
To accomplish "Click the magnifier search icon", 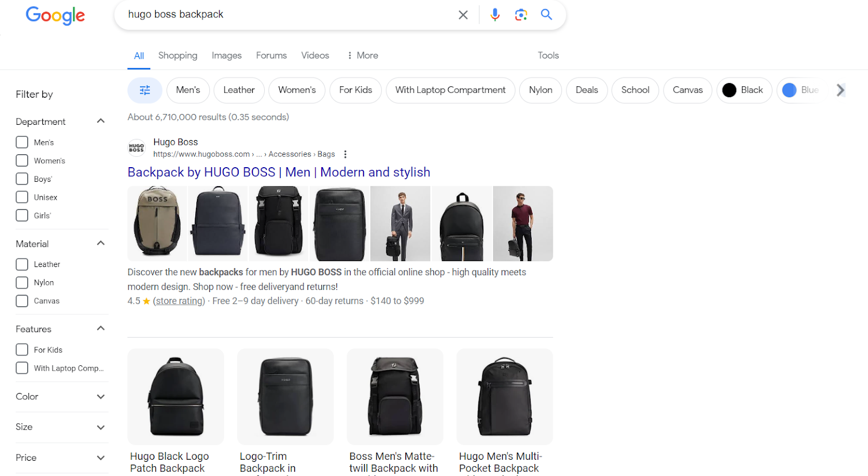I will tap(546, 15).
